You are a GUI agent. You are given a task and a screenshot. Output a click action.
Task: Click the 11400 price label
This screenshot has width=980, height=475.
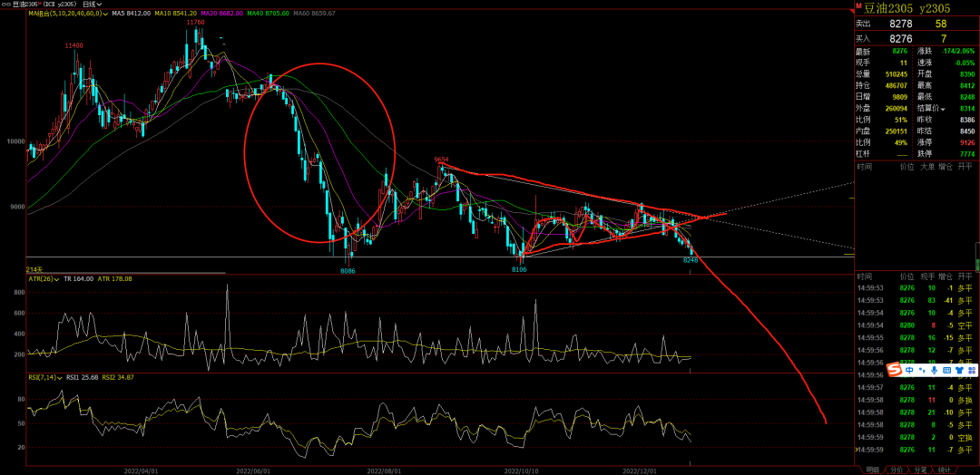point(74,46)
